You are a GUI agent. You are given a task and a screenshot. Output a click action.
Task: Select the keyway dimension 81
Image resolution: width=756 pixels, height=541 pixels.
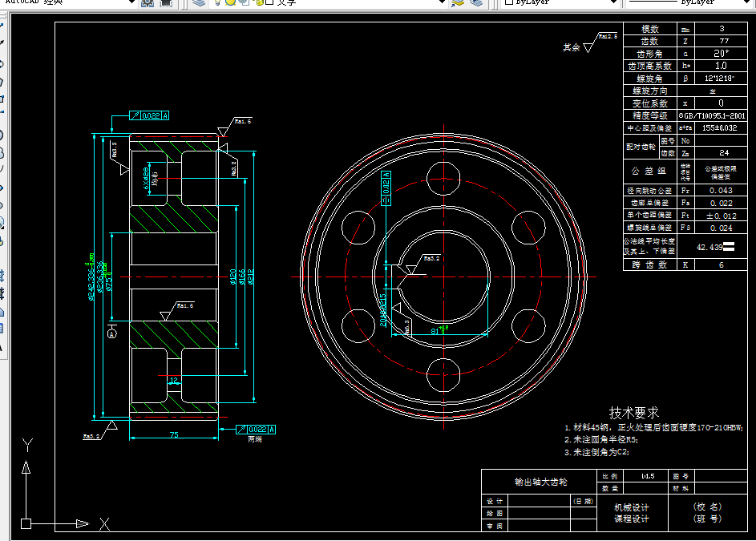pyautogui.click(x=435, y=331)
